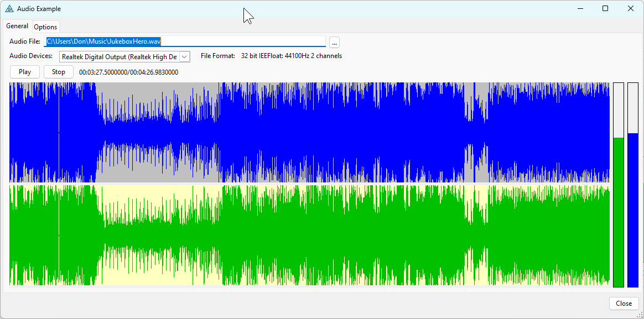Minimize the Audio Example window
644x319 pixels.
coord(580,9)
